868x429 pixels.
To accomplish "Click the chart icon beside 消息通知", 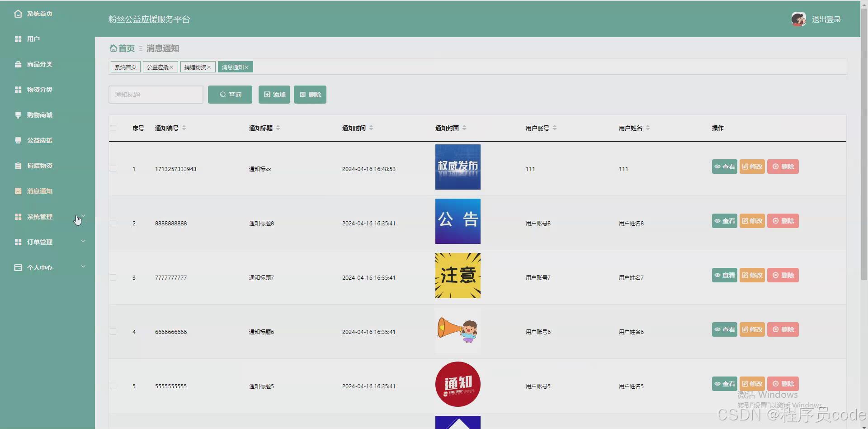I will 18,191.
